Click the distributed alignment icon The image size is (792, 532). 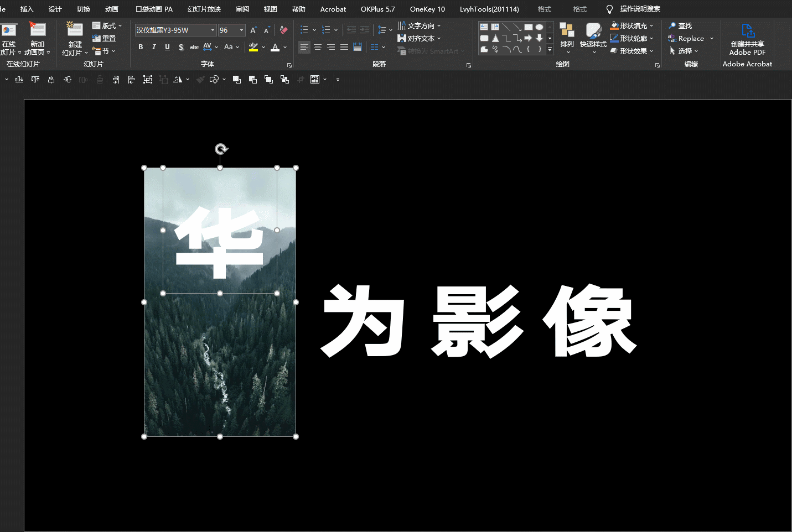358,47
